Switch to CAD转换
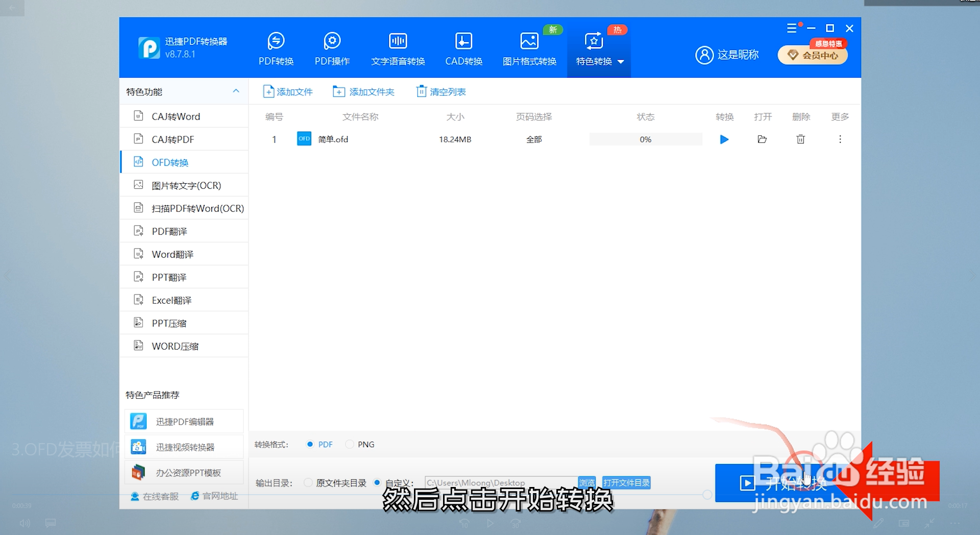The height and width of the screenshot is (535, 980). pos(463,48)
